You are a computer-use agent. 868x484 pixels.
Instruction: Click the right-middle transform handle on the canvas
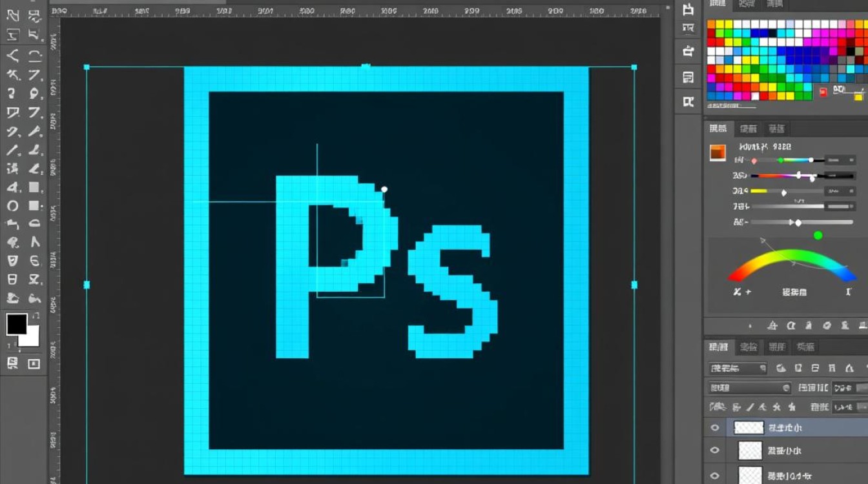634,285
